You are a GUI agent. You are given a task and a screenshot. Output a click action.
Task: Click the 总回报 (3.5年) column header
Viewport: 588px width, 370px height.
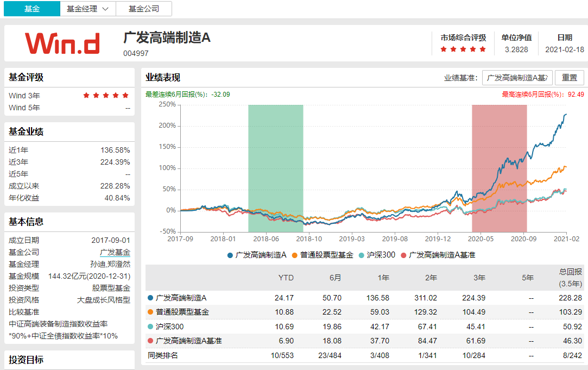571,278
